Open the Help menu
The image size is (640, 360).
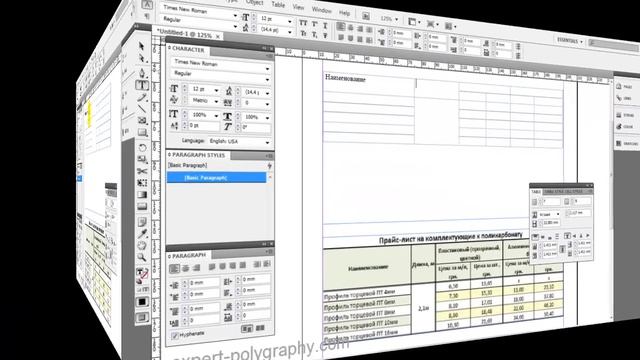[344, 12]
